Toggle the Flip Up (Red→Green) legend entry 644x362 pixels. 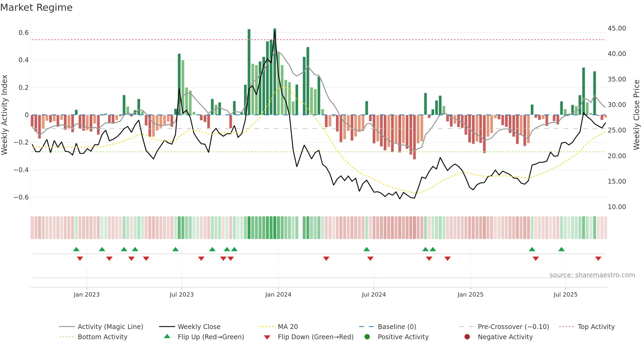[x=204, y=337]
